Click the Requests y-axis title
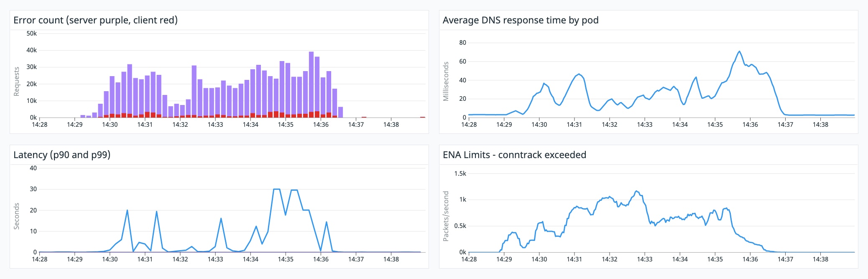Screen dimensions: 868x279 tap(17, 81)
